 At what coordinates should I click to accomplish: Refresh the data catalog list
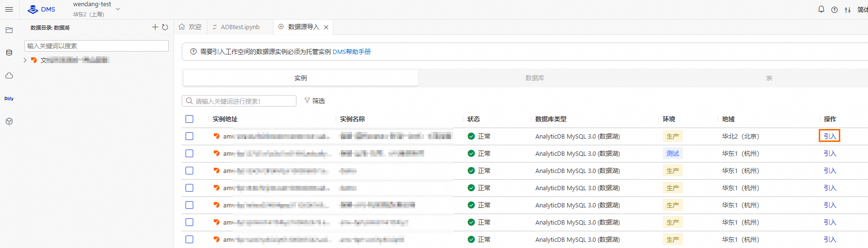[165, 27]
